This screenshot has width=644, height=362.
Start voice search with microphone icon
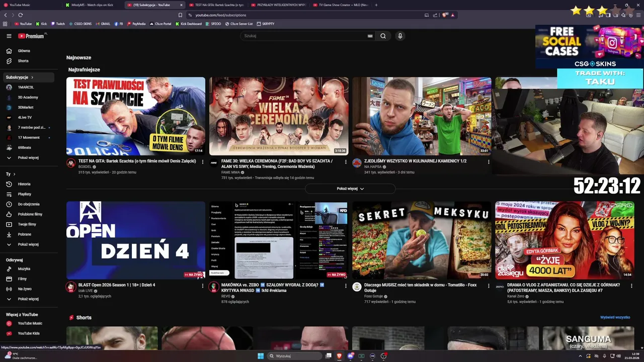(400, 36)
